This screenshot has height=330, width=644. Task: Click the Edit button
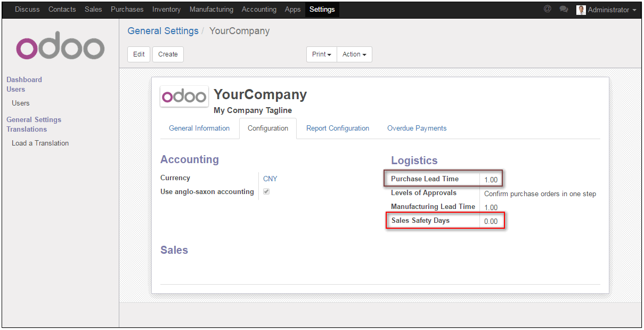(x=139, y=54)
